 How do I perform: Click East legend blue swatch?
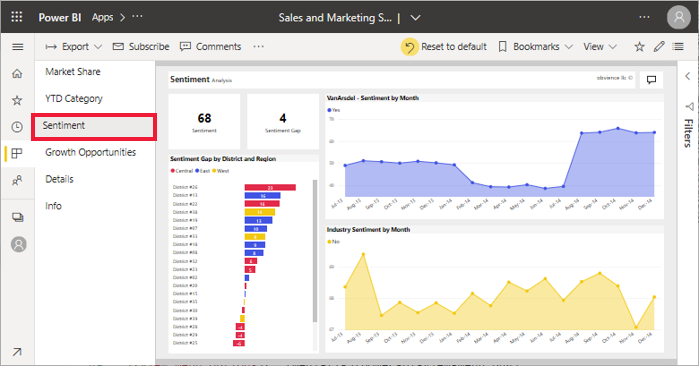[197, 171]
